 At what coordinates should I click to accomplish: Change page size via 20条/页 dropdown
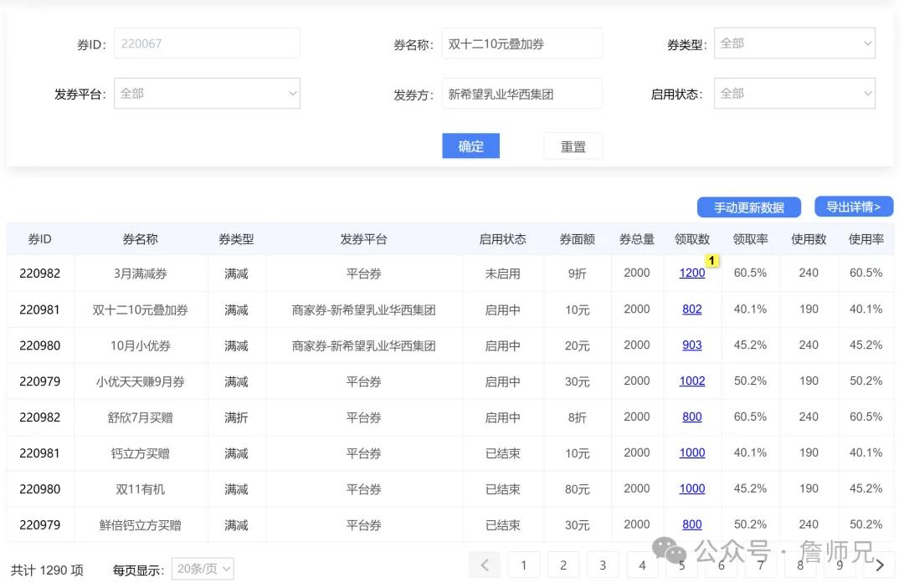tap(202, 568)
